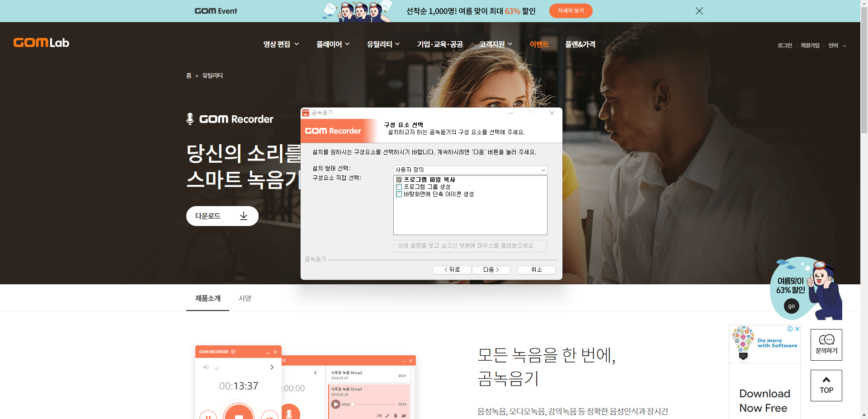Viewport: 868px width, 419px height.
Task: Open the 설치 형태 선택 dropdown (사용자 정의)
Action: 470,169
